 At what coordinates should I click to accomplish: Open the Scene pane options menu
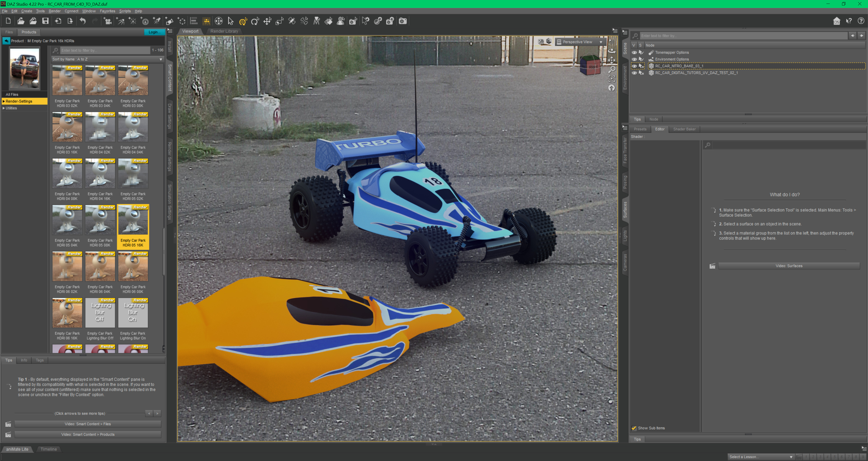(x=625, y=32)
